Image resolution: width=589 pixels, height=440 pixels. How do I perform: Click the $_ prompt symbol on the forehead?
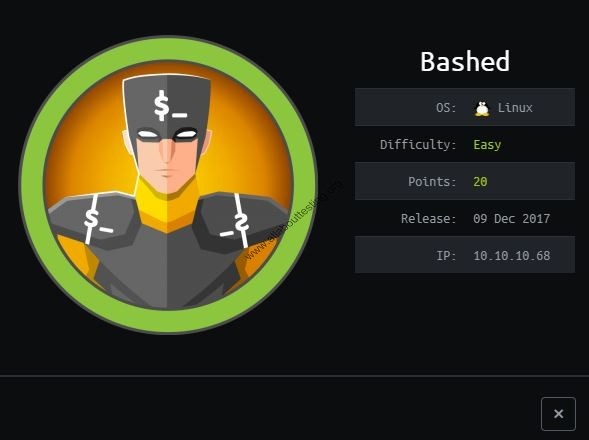click(x=170, y=106)
